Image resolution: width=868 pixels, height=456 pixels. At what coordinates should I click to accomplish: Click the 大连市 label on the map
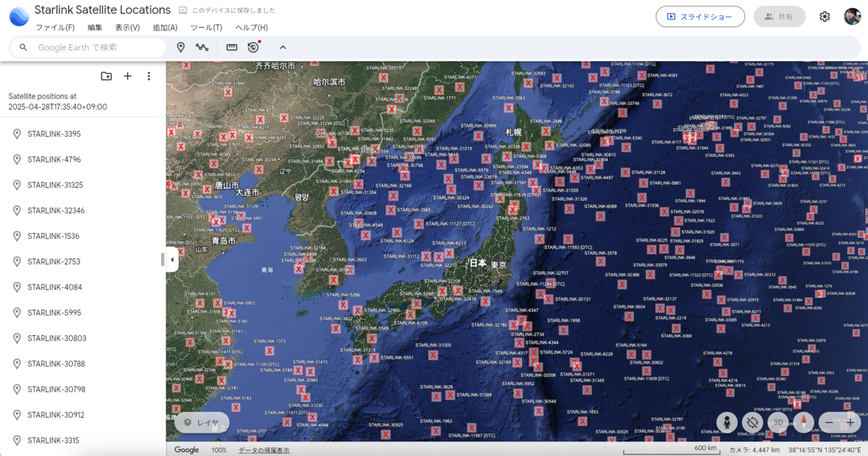click(247, 192)
